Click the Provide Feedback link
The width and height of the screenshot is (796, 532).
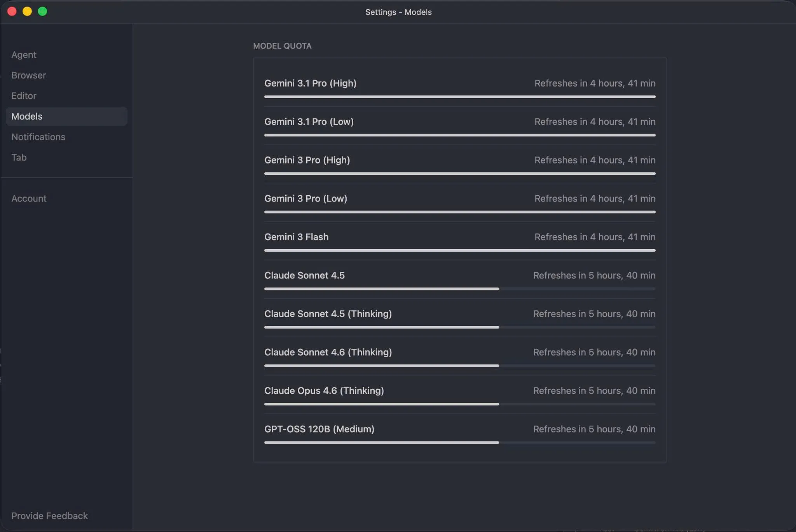pyautogui.click(x=49, y=516)
